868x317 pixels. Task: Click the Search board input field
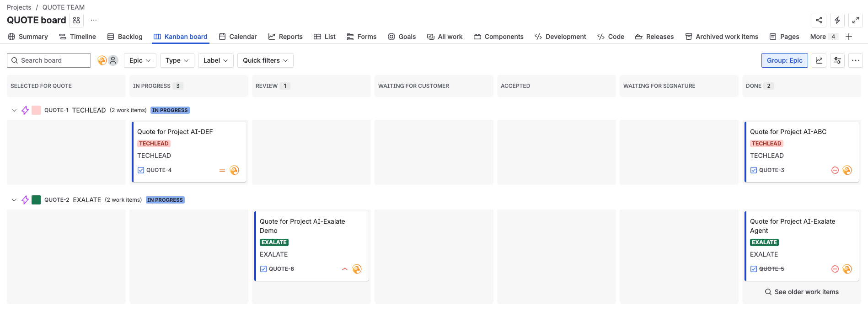click(x=49, y=60)
